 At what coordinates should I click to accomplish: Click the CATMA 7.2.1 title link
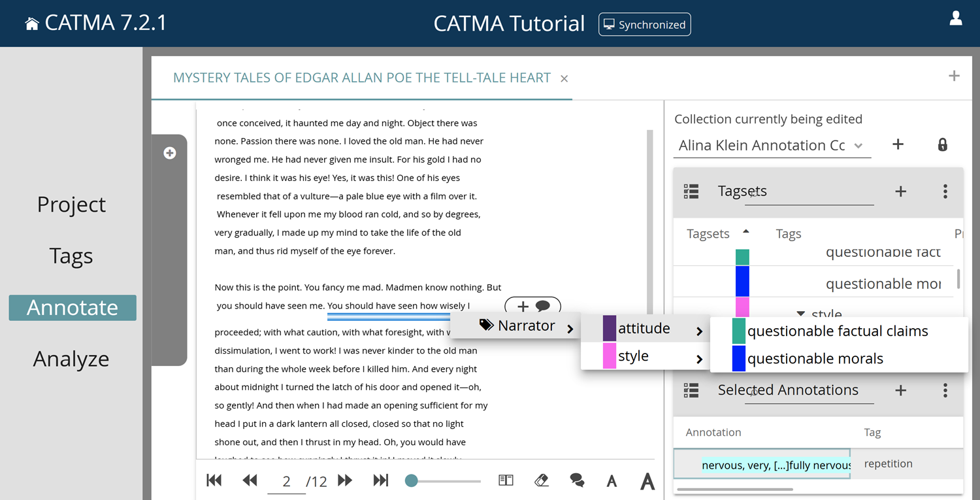pos(106,24)
